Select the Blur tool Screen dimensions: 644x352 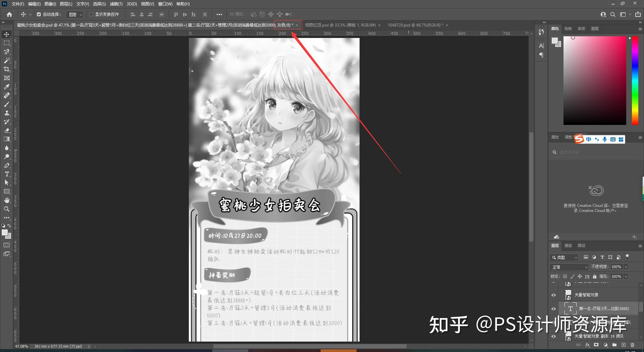pyautogui.click(x=7, y=148)
